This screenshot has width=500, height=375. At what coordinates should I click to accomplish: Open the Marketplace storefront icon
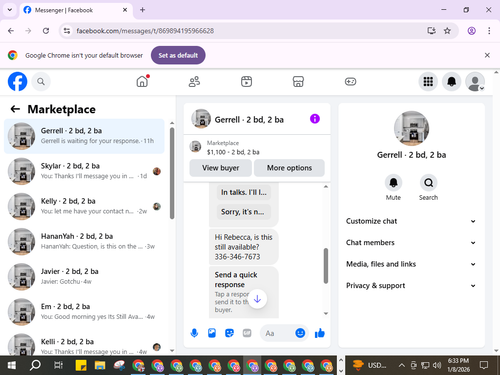pyautogui.click(x=298, y=82)
